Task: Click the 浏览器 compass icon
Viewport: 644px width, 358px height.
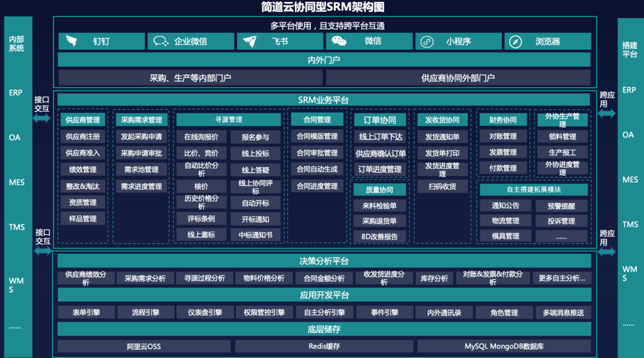Action: pos(516,42)
